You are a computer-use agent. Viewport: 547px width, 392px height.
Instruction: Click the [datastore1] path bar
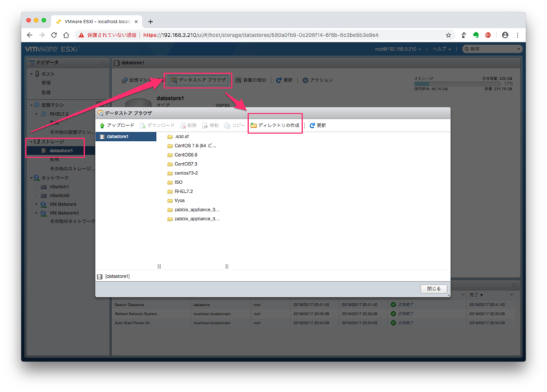point(273,276)
